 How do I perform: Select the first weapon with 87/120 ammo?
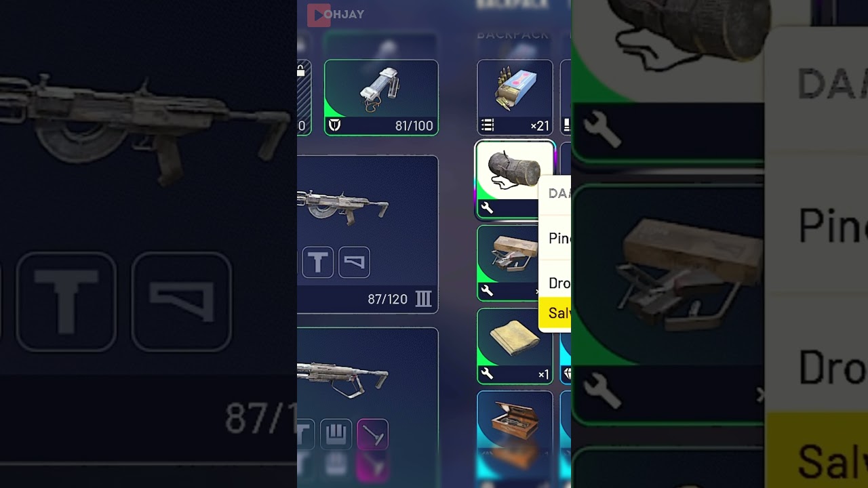tap(368, 235)
